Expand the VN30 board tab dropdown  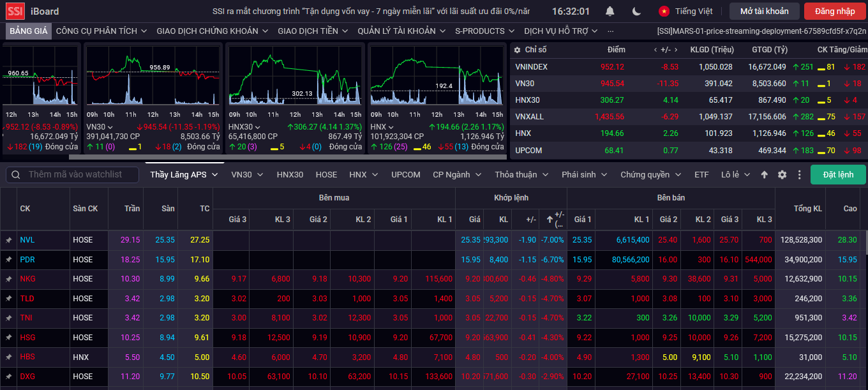pos(259,175)
